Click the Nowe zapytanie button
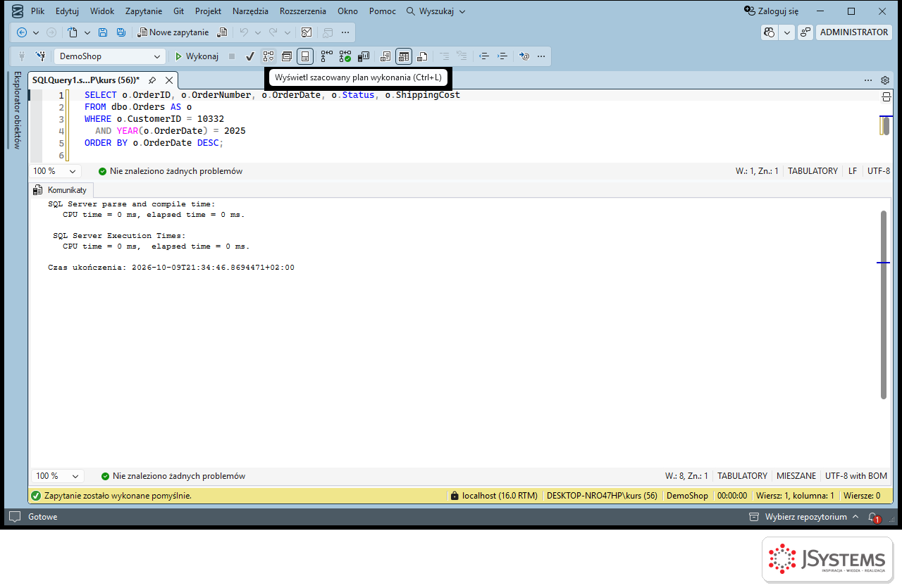Screen dimensions: 902x588 [x=173, y=32]
